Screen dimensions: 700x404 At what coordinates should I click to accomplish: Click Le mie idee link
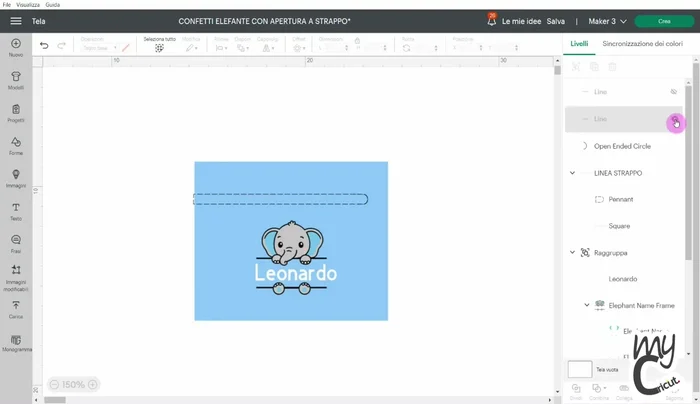(520, 20)
